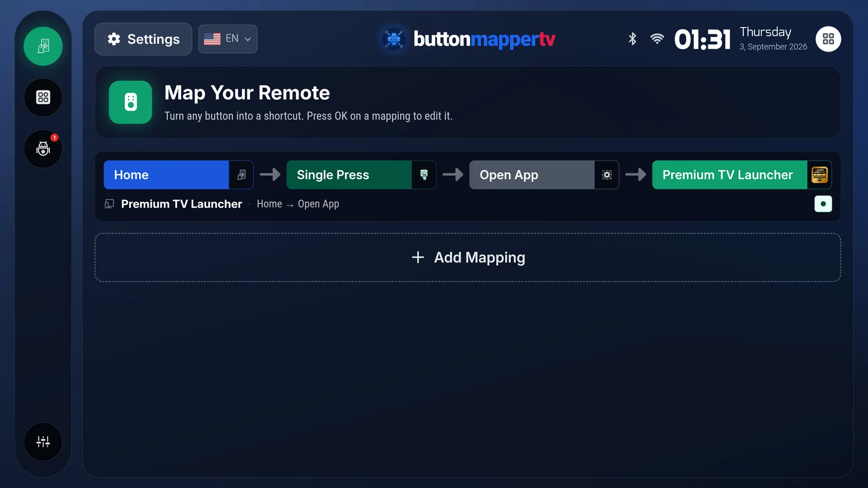868x488 pixels.
Task: Click the Bluetooth status icon
Action: (632, 39)
